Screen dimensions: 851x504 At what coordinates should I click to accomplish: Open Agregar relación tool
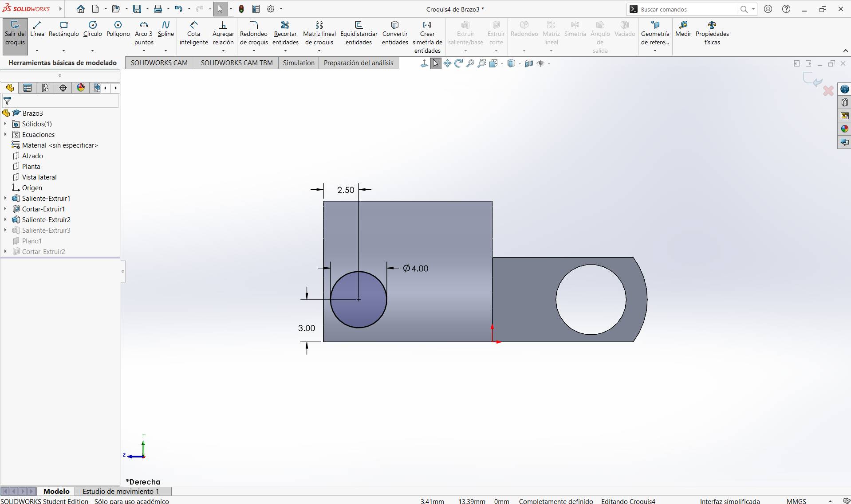tap(223, 33)
